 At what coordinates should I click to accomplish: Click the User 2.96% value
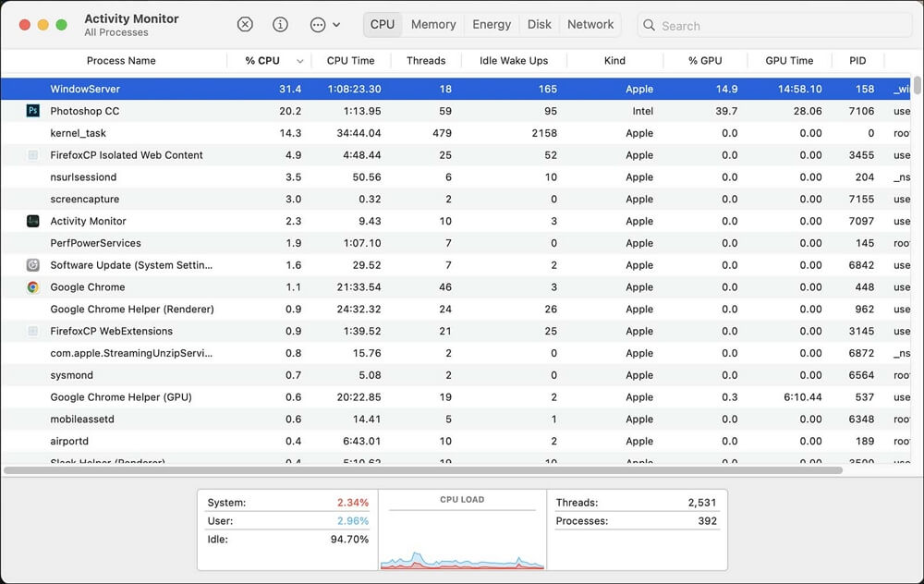(x=352, y=521)
